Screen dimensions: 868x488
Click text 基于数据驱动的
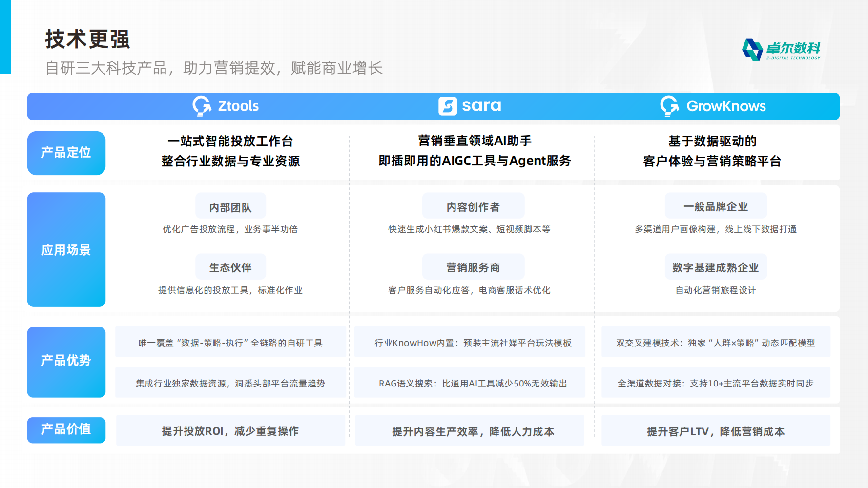tap(712, 141)
